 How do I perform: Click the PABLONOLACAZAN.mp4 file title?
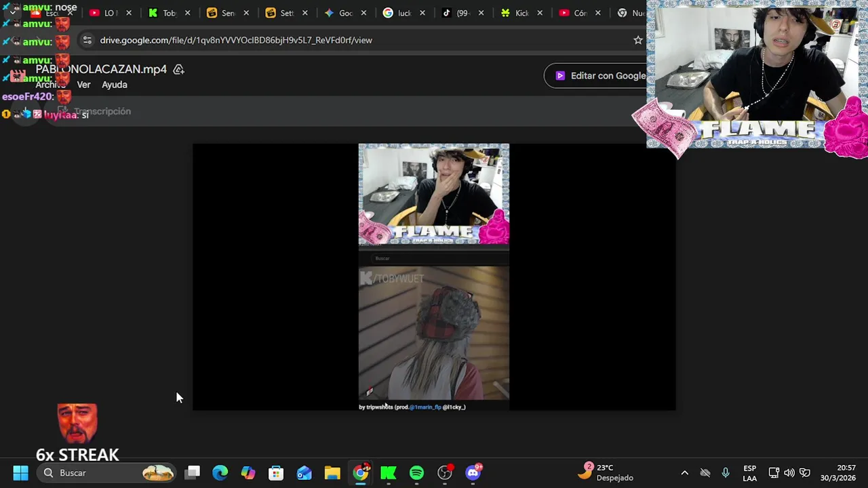point(101,69)
